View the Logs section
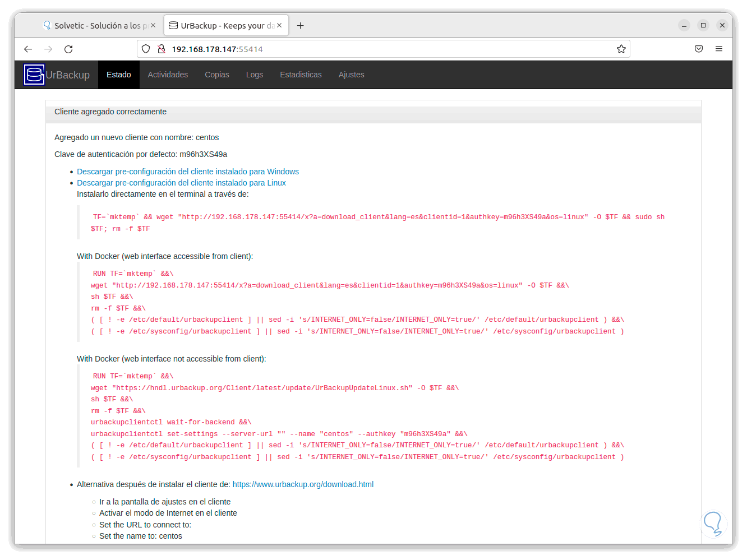The height and width of the screenshot is (560, 747). click(255, 75)
